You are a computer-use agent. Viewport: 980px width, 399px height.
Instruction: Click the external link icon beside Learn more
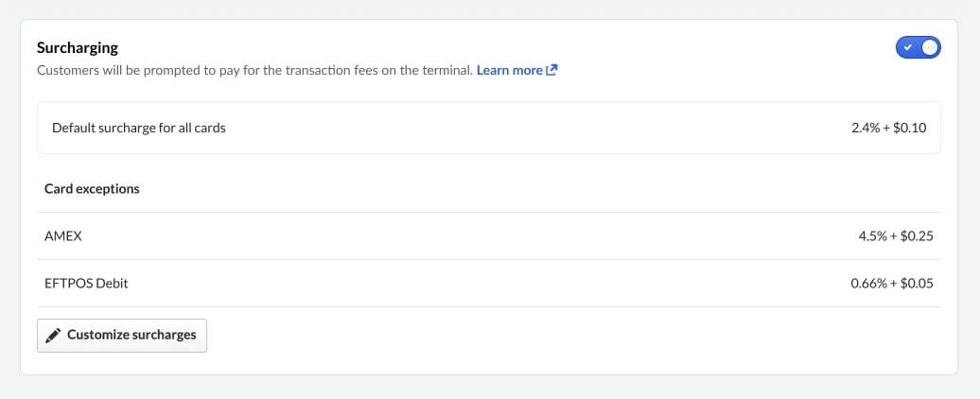tap(552, 70)
